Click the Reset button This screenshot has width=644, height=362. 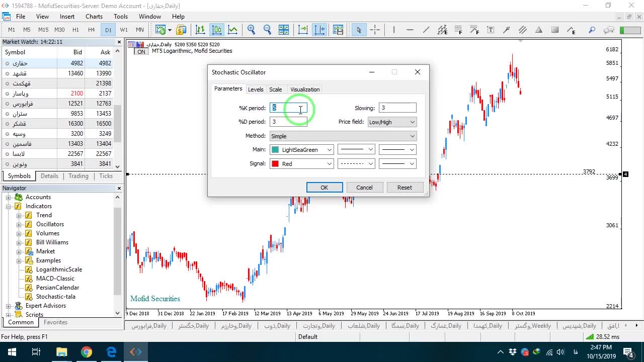405,188
